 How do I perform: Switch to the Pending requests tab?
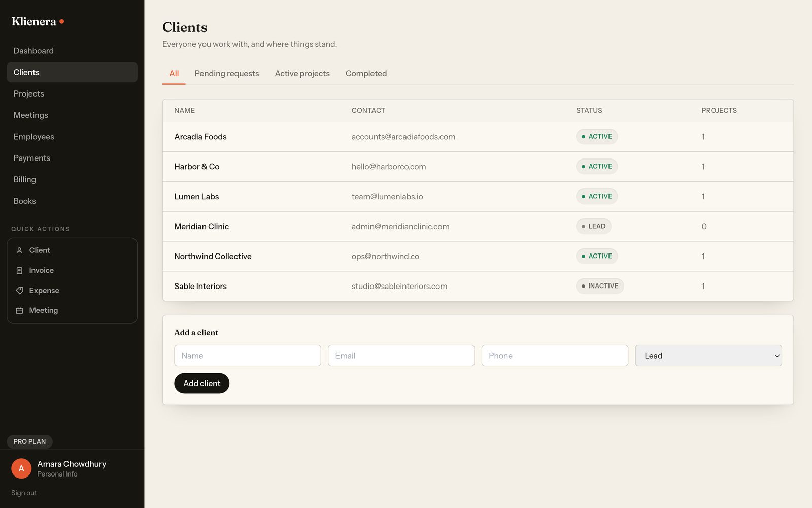pyautogui.click(x=227, y=74)
